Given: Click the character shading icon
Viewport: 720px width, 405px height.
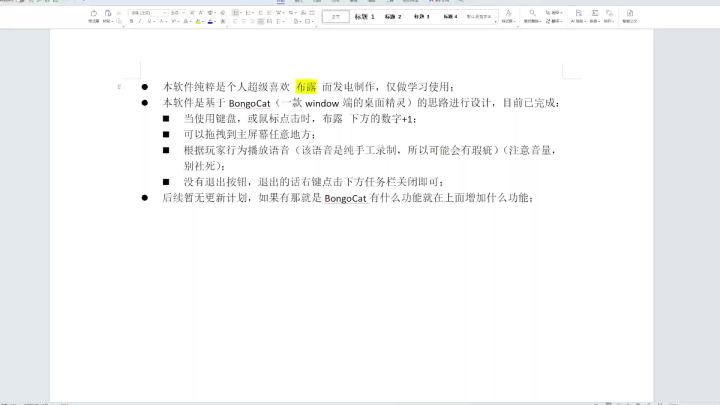Looking at the screenshot, I should [223, 21].
